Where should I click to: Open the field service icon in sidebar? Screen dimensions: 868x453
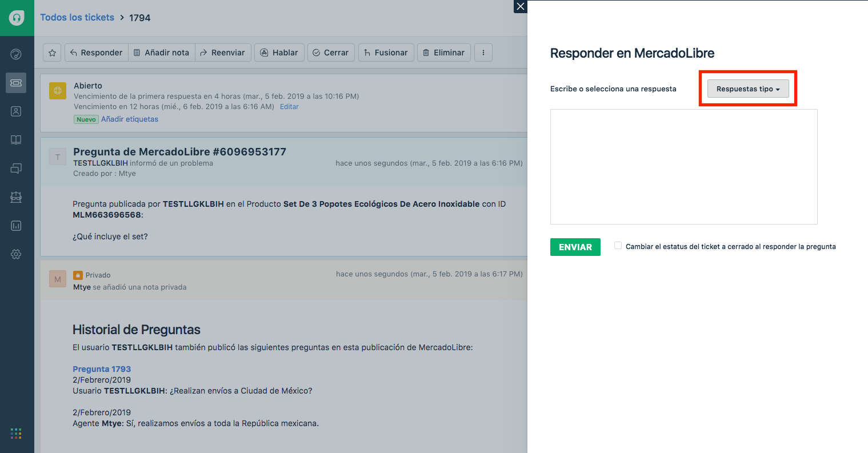coord(16,197)
